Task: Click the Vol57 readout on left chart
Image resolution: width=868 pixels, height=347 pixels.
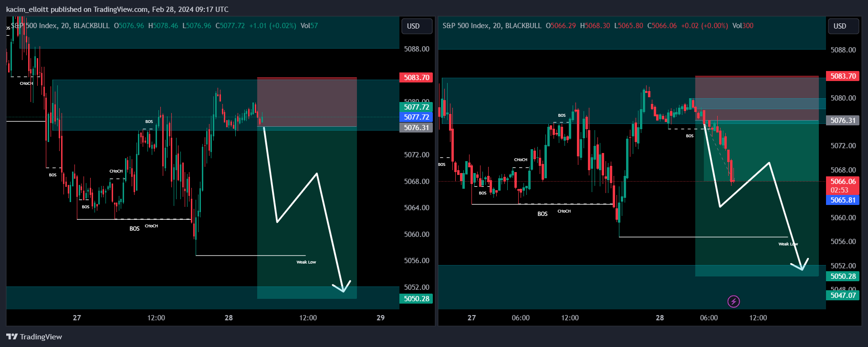Action: point(309,26)
